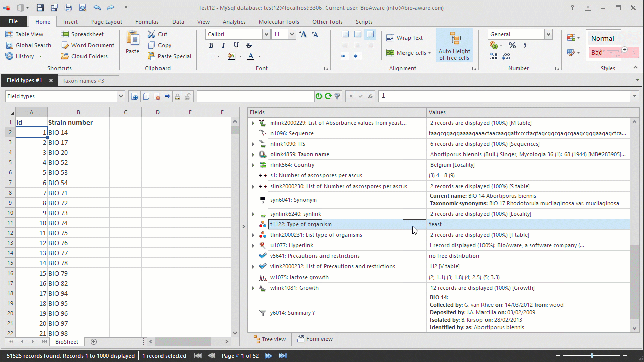
Task: Toggle Italic formatting
Action: 223,45
